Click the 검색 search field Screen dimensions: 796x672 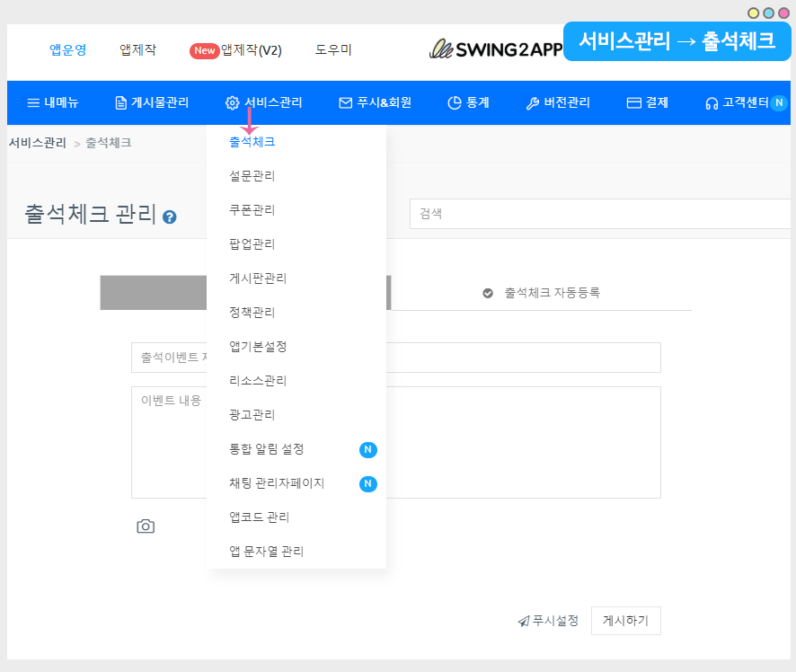600,214
